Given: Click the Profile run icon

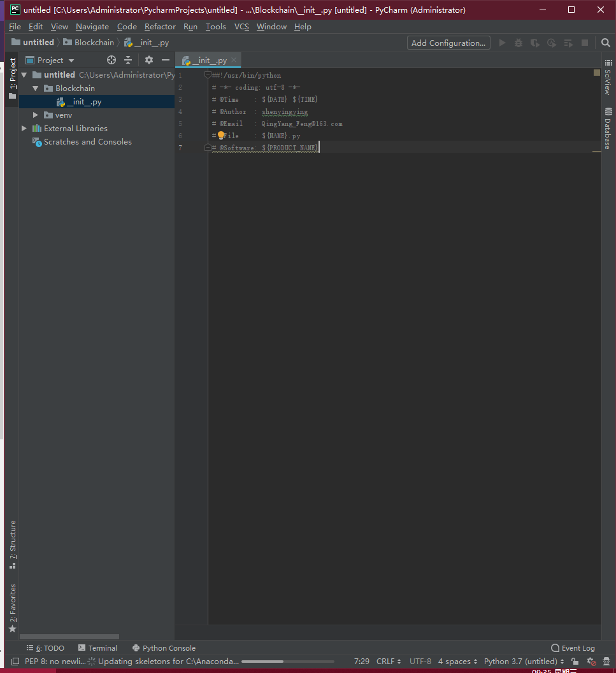Looking at the screenshot, I should 552,43.
